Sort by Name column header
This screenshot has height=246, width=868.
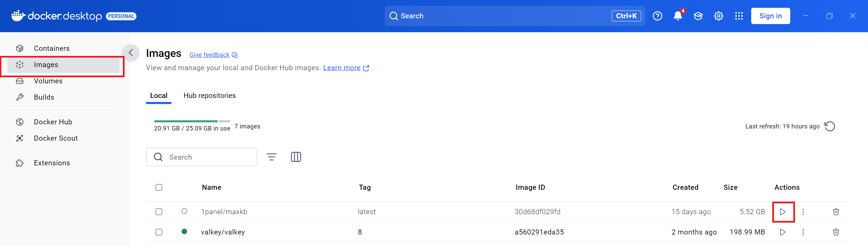(x=211, y=187)
